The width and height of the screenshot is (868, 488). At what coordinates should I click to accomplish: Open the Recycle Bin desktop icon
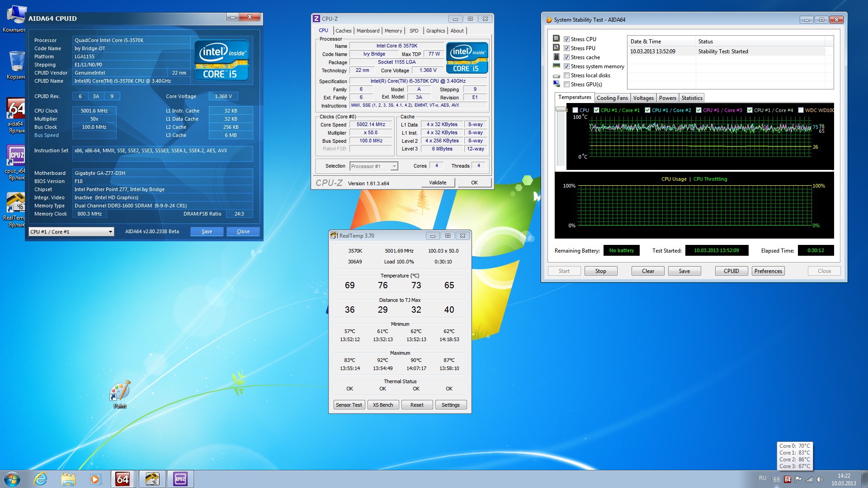point(16,62)
